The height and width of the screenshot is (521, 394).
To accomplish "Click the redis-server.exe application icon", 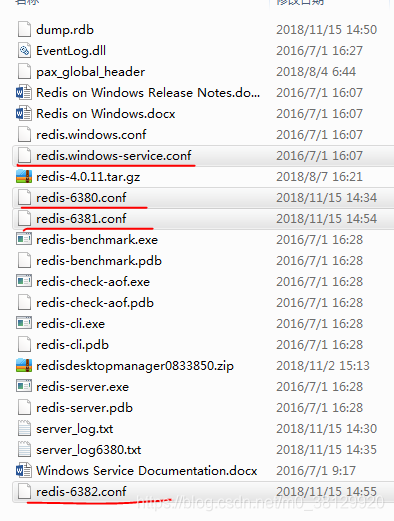I will coord(24,386).
